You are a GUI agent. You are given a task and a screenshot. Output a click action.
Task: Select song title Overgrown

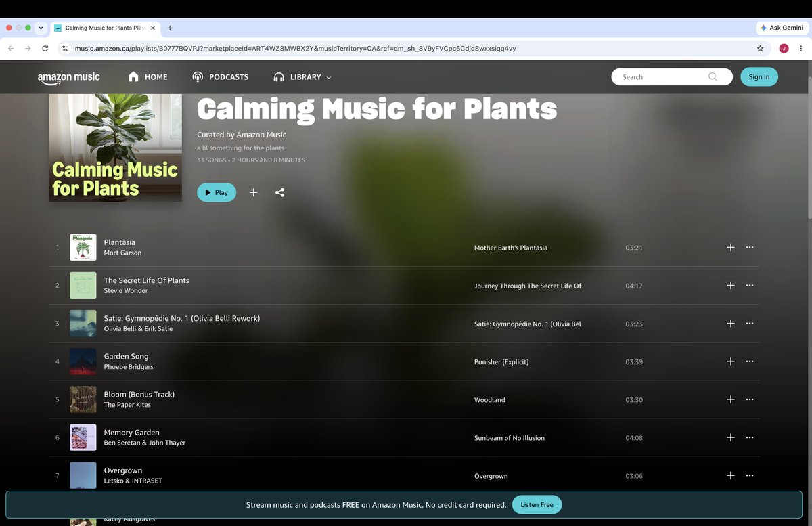pos(123,470)
